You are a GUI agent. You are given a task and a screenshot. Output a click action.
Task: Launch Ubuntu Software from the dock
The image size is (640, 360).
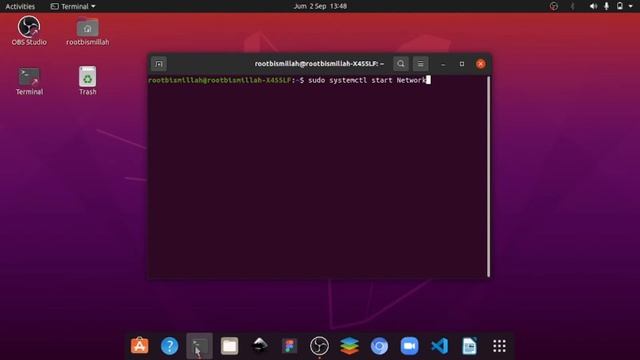click(x=140, y=346)
